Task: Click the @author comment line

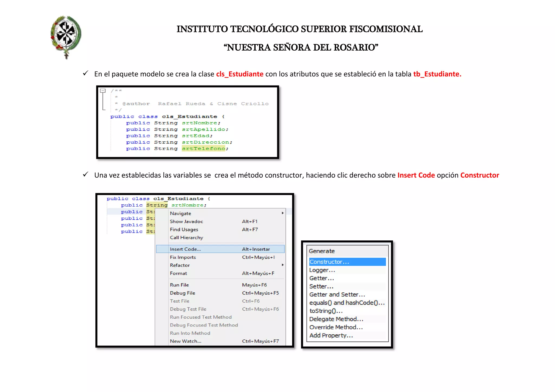Action: (x=192, y=104)
